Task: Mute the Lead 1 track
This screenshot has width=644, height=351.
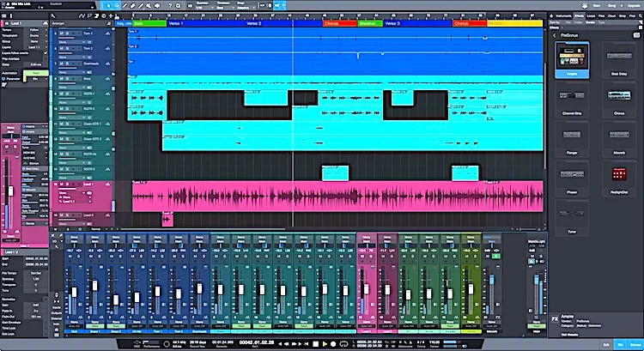Action: (61, 185)
